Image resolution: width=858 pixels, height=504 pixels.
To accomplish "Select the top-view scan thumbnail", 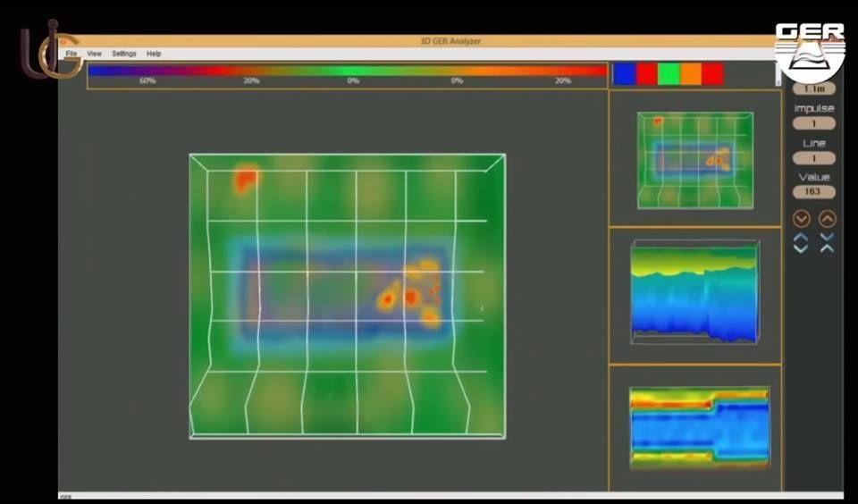I will (695, 160).
